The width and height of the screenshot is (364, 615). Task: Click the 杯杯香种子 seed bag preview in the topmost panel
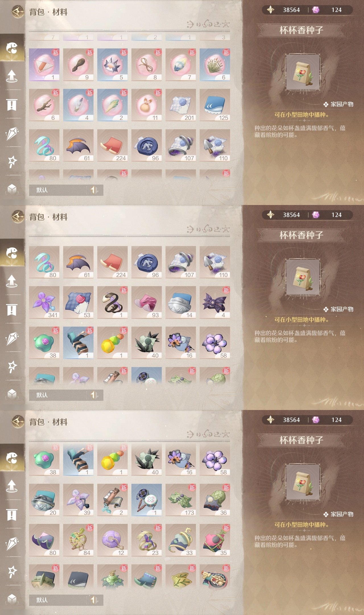pos(303,73)
